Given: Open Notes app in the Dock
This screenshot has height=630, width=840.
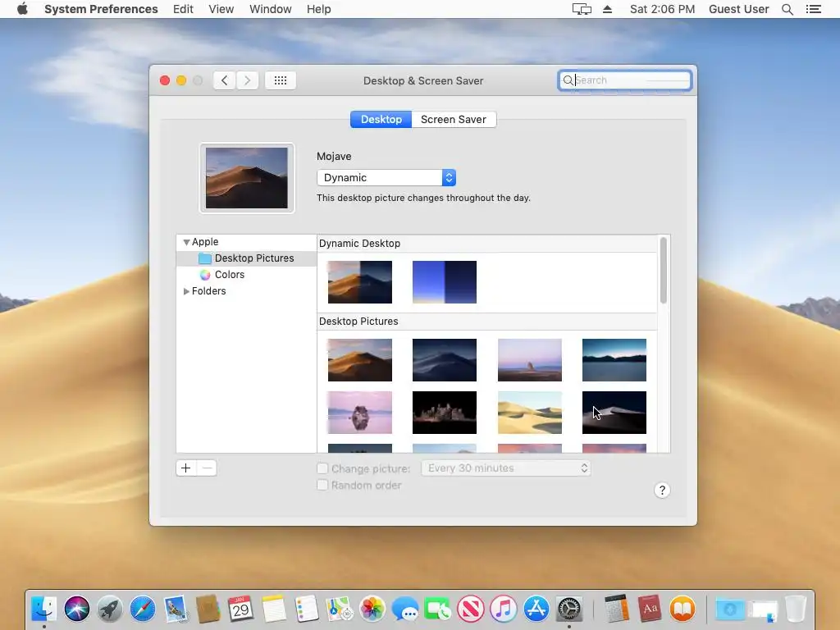Looking at the screenshot, I should click(x=274, y=609).
